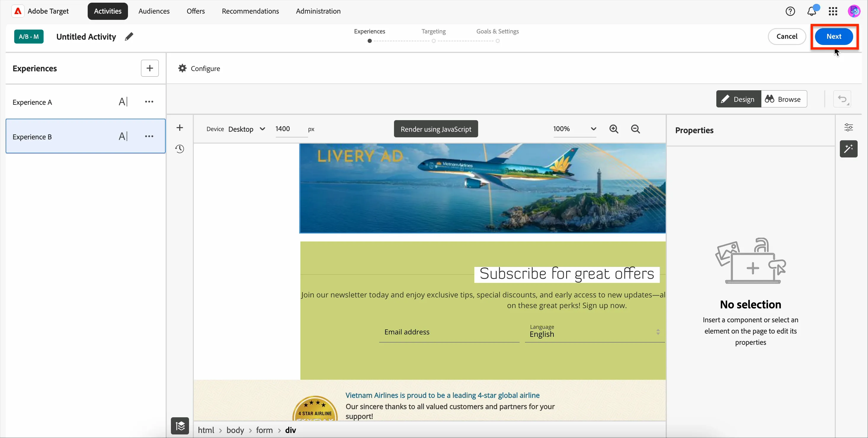This screenshot has width=868, height=438.
Task: Click the Next button
Action: point(834,36)
